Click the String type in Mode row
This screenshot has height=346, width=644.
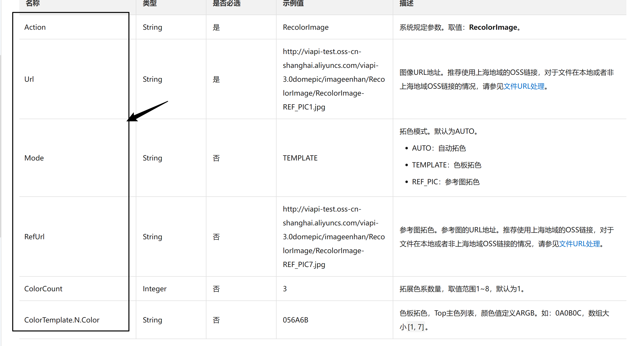pyautogui.click(x=152, y=158)
